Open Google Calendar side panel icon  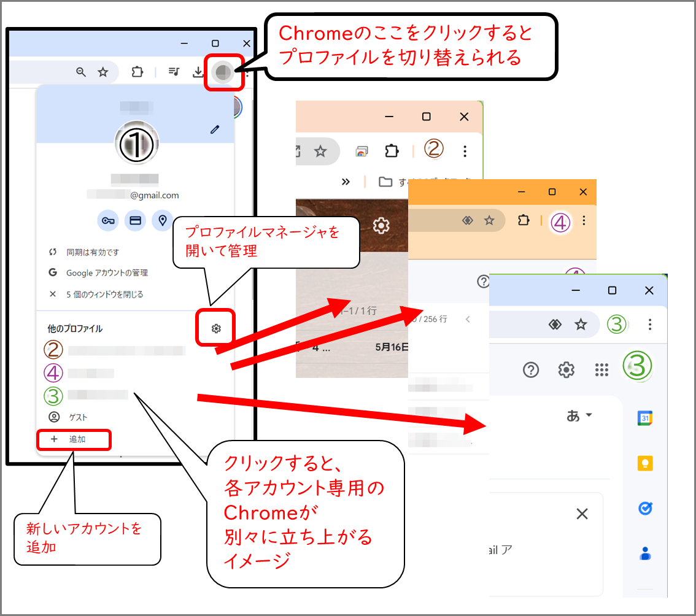(x=645, y=418)
